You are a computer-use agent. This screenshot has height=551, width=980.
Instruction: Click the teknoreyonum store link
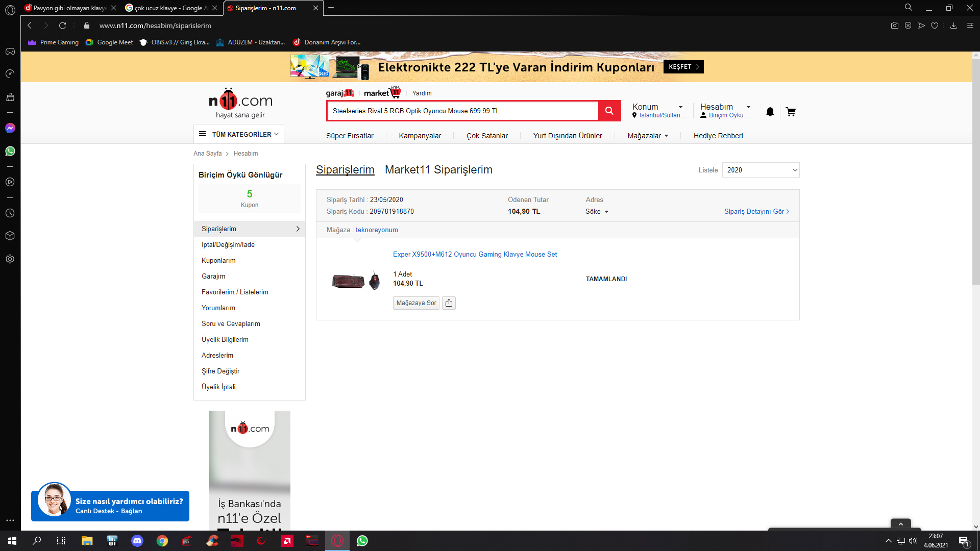[377, 230]
